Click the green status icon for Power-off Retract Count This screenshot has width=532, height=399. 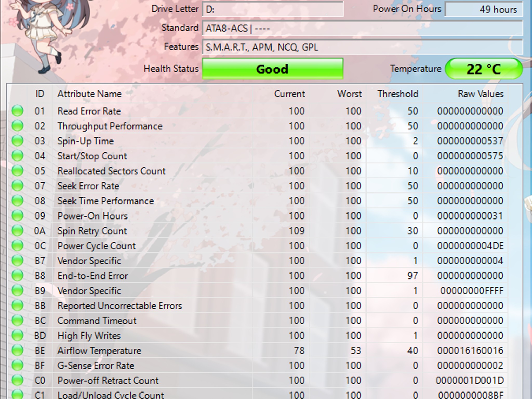pos(17,381)
